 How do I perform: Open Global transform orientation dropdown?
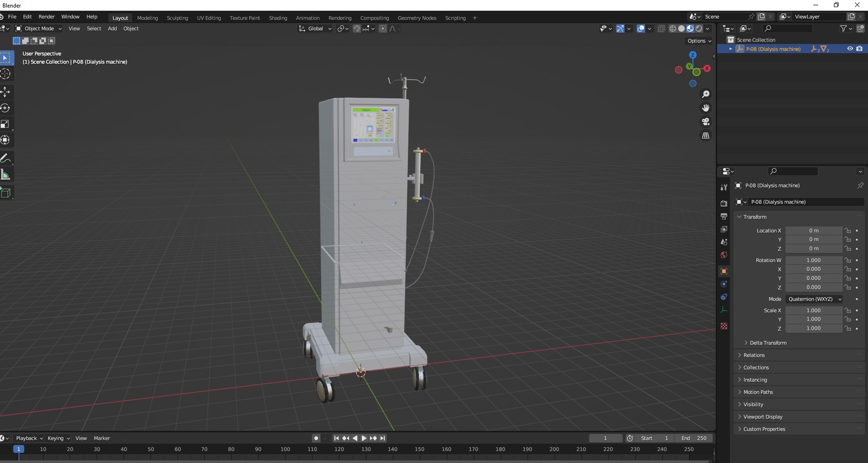(315, 28)
